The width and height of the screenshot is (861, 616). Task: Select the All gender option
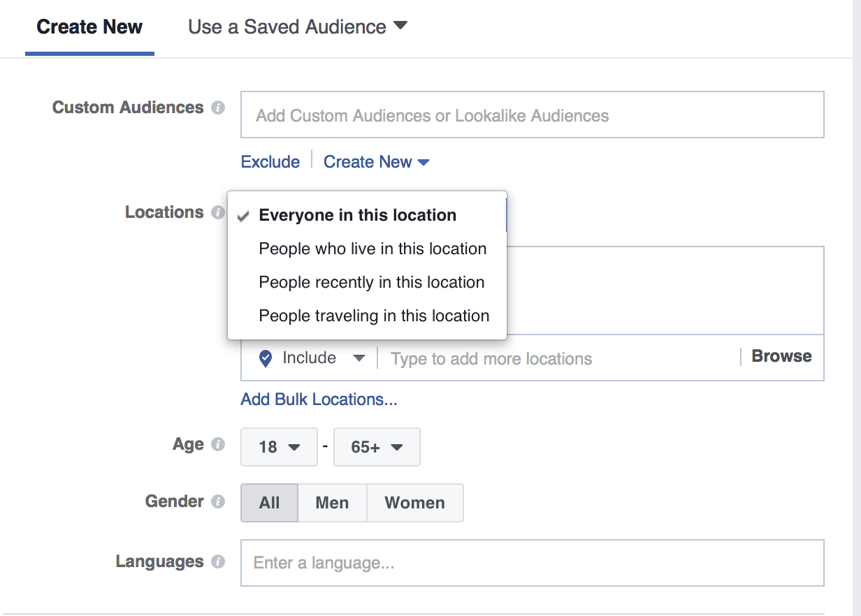click(x=269, y=502)
